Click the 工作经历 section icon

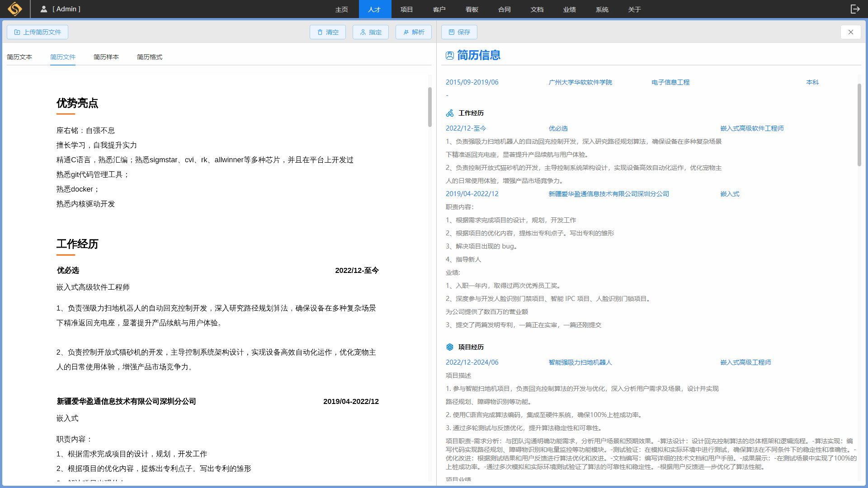pos(450,113)
